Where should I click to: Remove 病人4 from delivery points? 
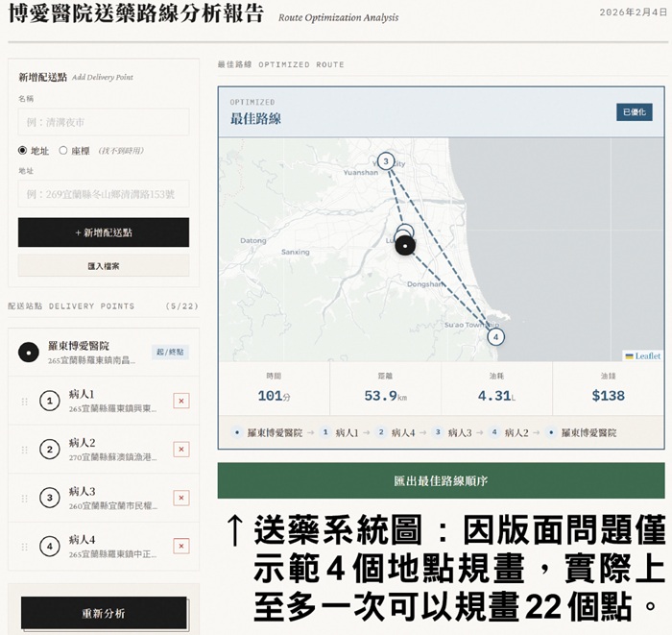181,546
